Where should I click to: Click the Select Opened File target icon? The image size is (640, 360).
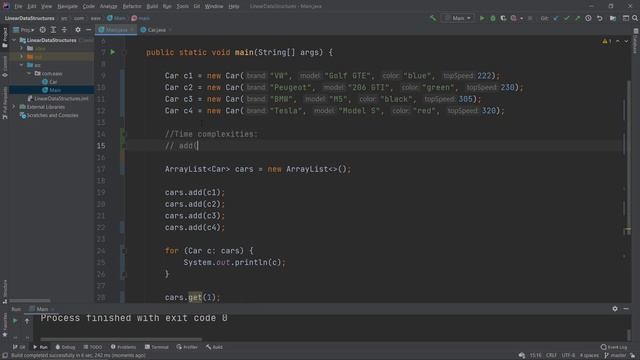click(42, 30)
